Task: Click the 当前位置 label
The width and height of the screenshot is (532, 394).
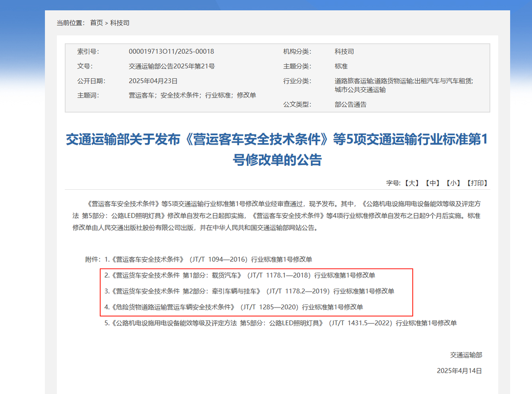Action: tap(70, 23)
